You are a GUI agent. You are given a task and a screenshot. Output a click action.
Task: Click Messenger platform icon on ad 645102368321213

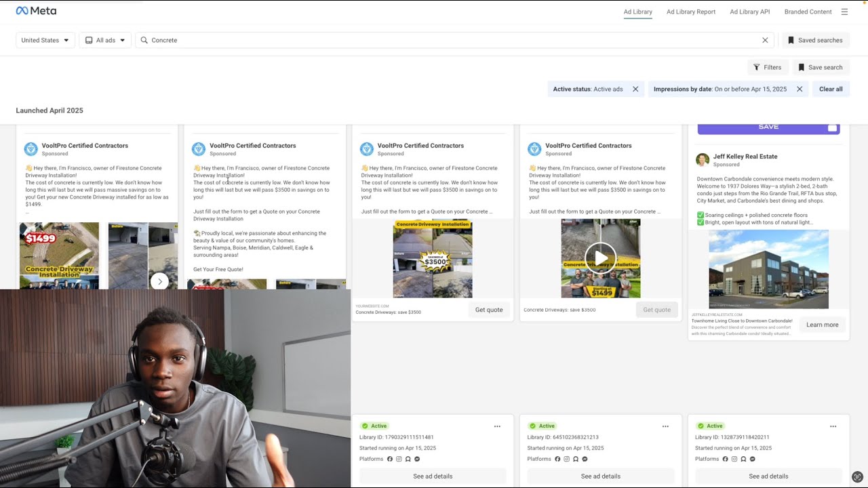point(585,459)
